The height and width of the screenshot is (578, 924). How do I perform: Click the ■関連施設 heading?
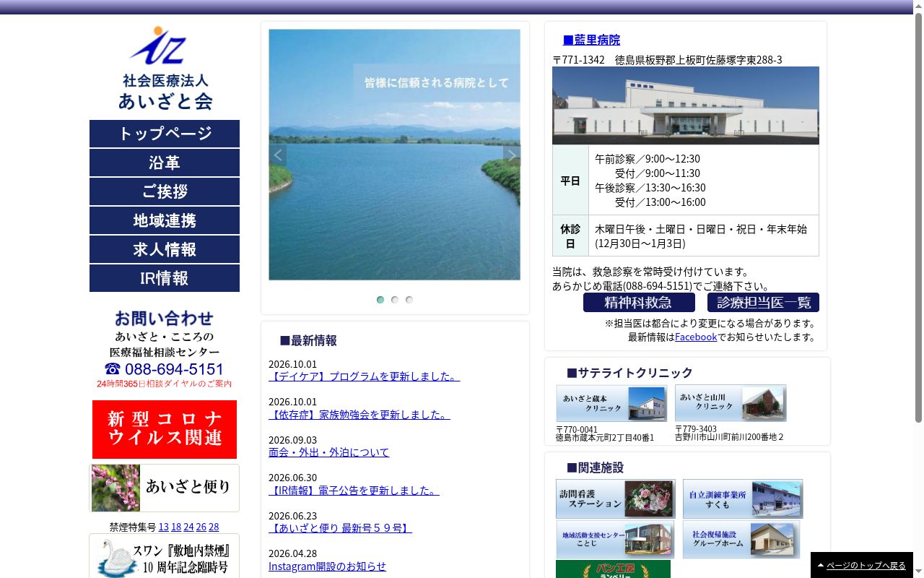595,467
